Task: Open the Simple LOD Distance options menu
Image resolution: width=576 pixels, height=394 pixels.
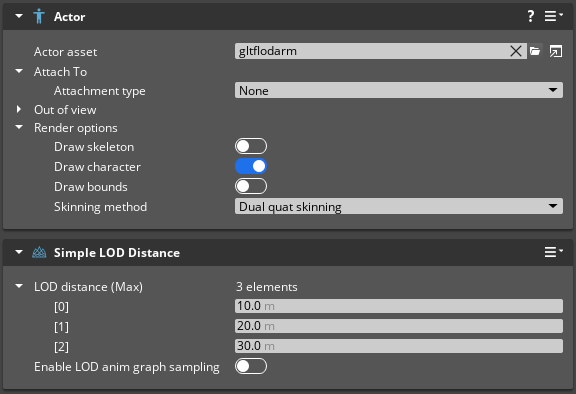Action: click(x=553, y=252)
